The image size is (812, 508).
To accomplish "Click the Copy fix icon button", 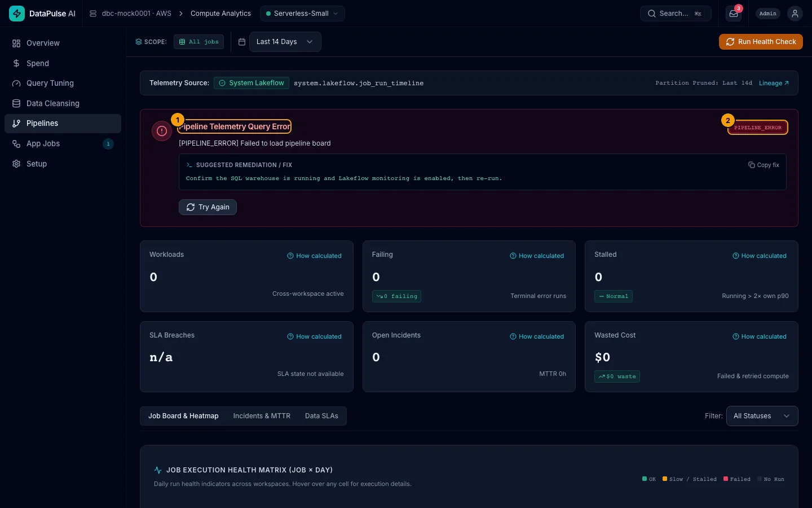I will [x=764, y=165].
